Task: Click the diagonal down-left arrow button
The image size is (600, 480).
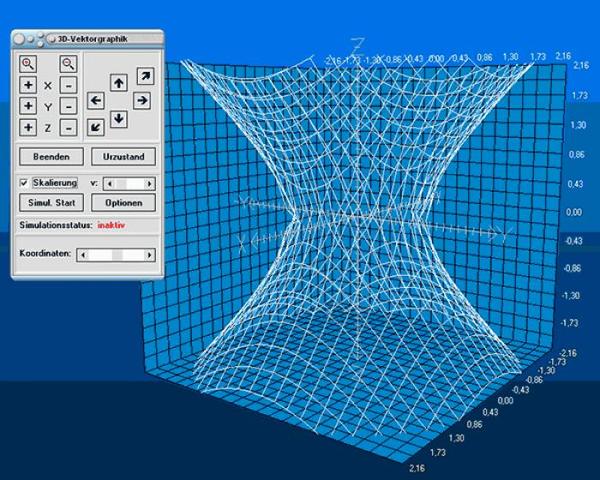Action: tap(96, 127)
